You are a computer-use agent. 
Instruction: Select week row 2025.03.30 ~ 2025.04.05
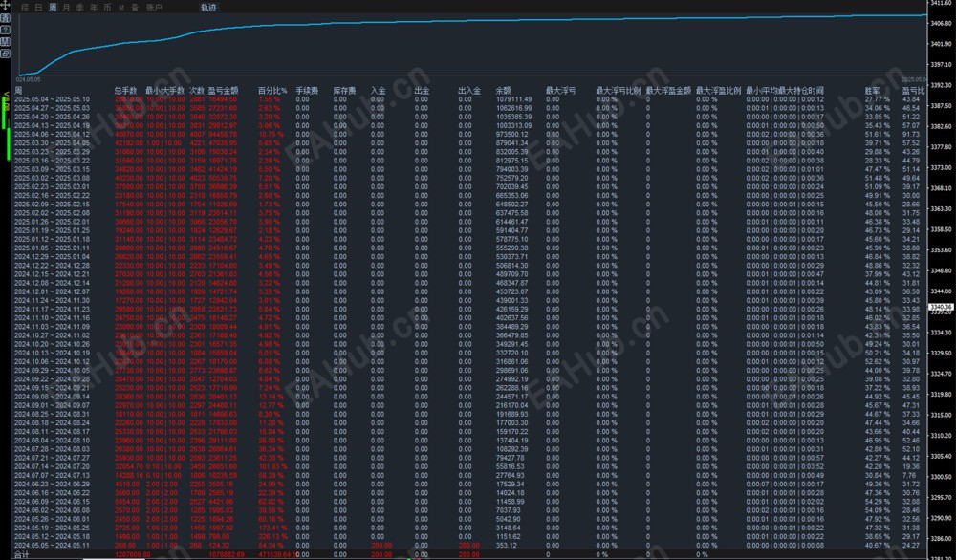pyautogui.click(x=469, y=143)
